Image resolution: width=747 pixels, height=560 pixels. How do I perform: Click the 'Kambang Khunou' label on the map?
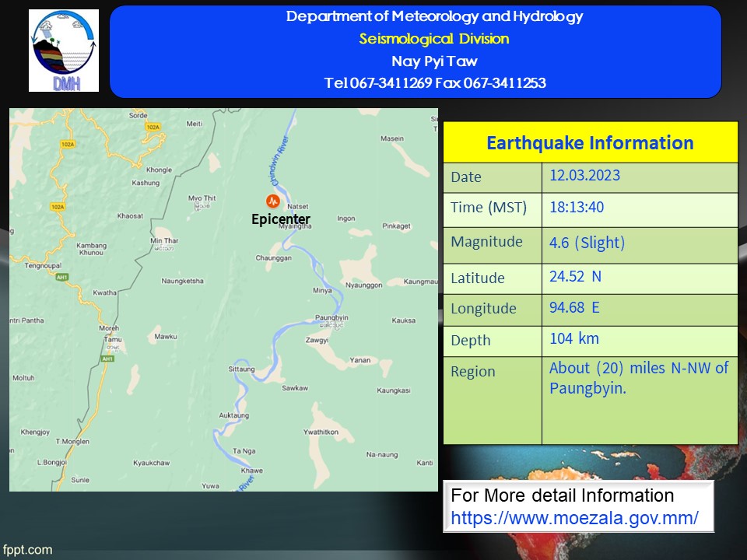[x=92, y=249]
